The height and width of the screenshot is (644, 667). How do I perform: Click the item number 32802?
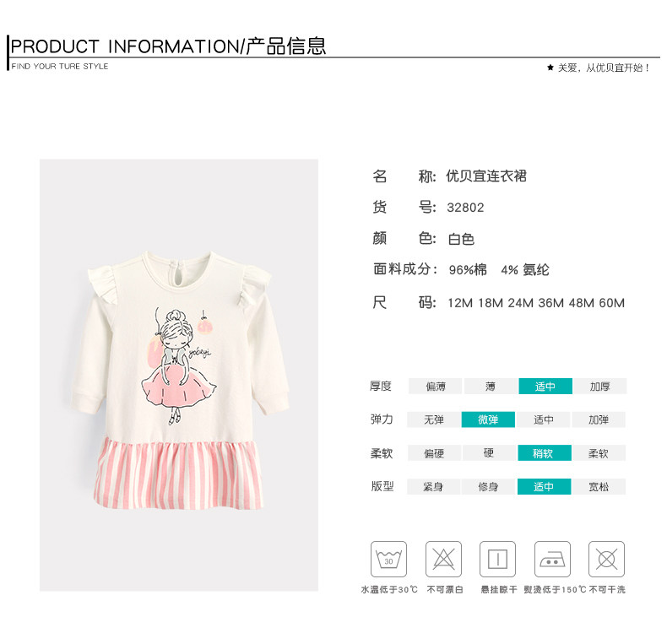pos(465,208)
